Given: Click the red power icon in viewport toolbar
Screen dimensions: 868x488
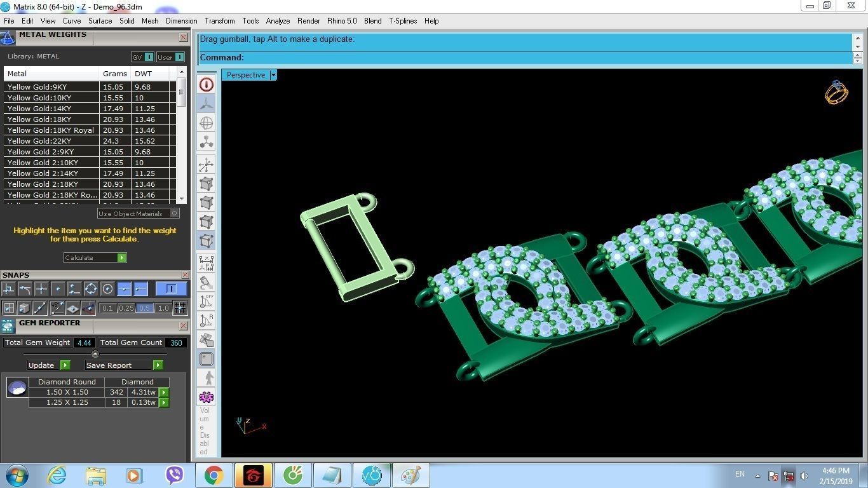Looking at the screenshot, I should click(x=207, y=85).
